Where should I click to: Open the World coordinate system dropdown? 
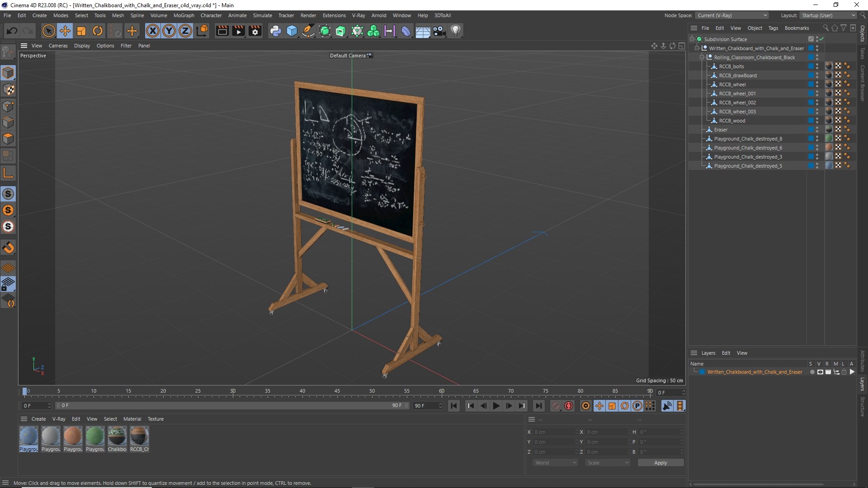555,463
